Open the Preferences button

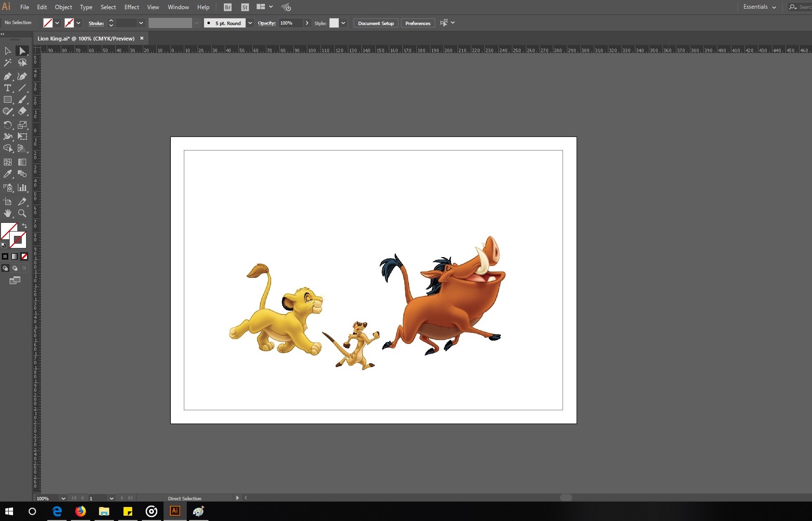coord(417,23)
